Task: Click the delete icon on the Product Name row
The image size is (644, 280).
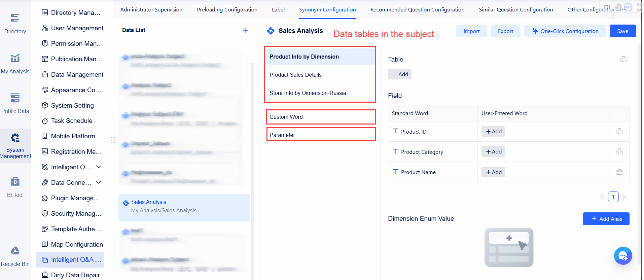Action: tap(619, 172)
